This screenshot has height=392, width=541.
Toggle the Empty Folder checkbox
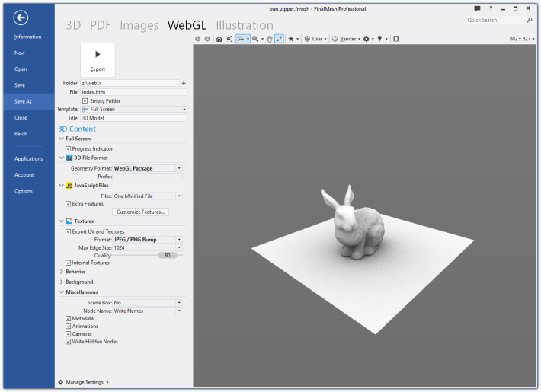tap(85, 101)
